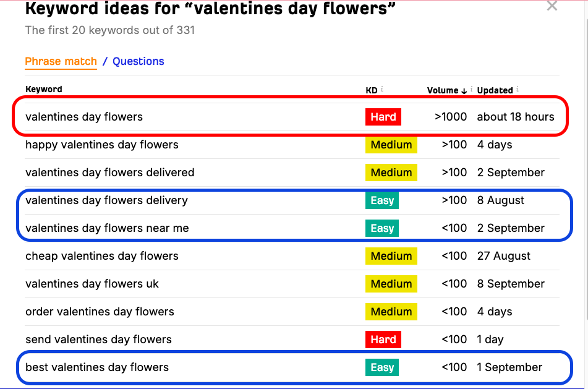
Task: Click the Keyword column header
Action: tap(44, 89)
